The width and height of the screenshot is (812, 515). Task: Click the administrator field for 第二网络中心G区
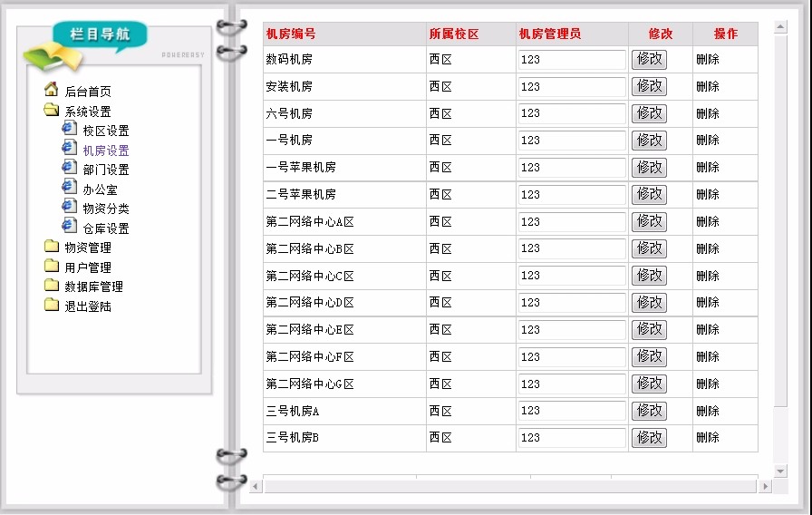click(572, 384)
